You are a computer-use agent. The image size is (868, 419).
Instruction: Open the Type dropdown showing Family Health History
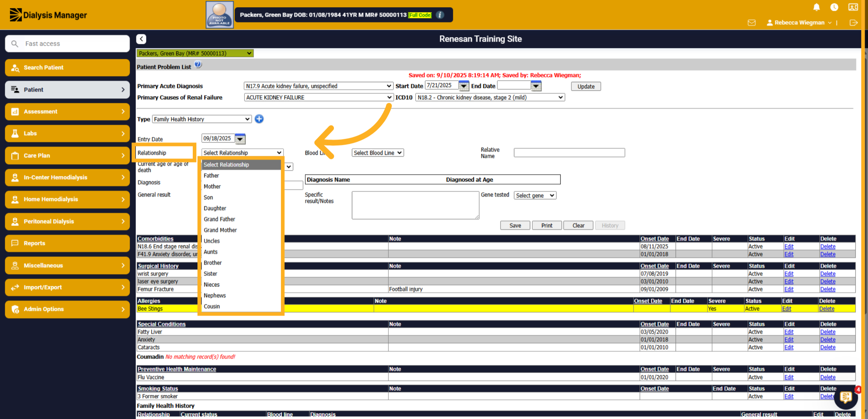(x=202, y=119)
